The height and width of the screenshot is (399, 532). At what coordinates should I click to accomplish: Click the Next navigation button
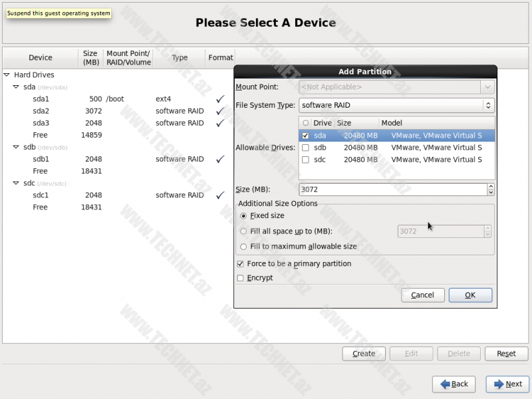coord(507,384)
